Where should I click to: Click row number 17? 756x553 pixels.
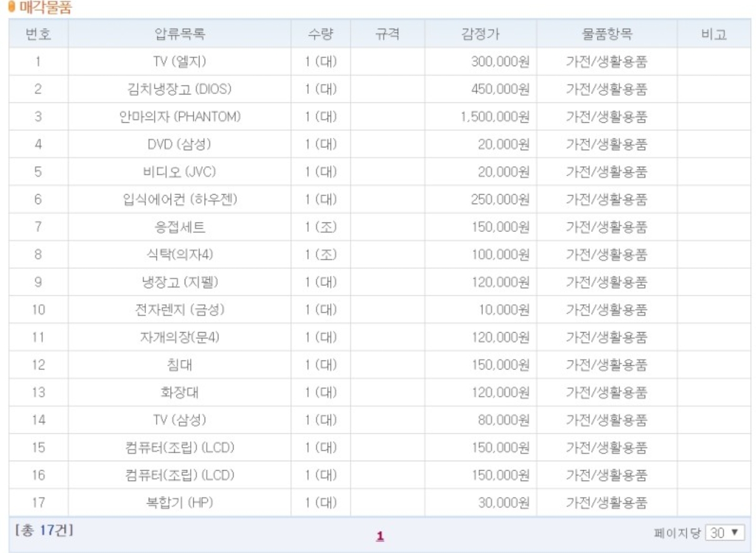(38, 502)
